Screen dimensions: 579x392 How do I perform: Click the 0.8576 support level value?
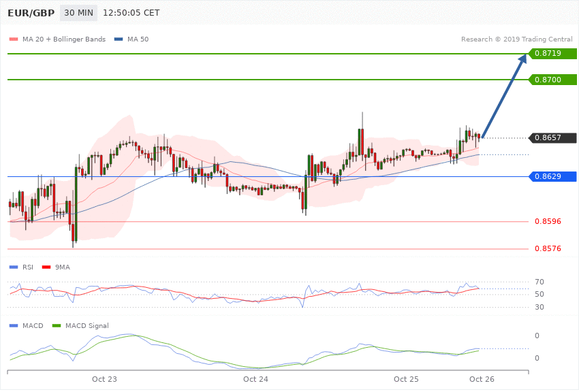tap(548, 249)
